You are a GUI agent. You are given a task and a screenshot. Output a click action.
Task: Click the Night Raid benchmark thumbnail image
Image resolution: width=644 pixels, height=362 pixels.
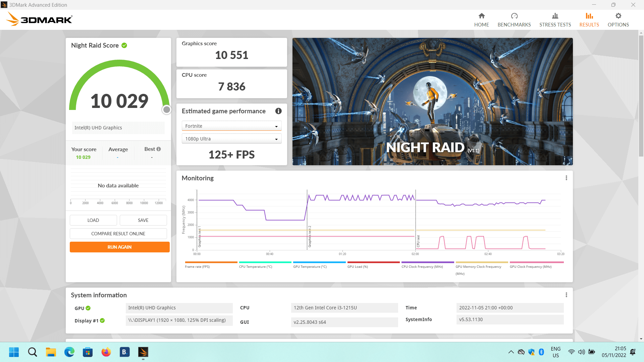click(432, 101)
